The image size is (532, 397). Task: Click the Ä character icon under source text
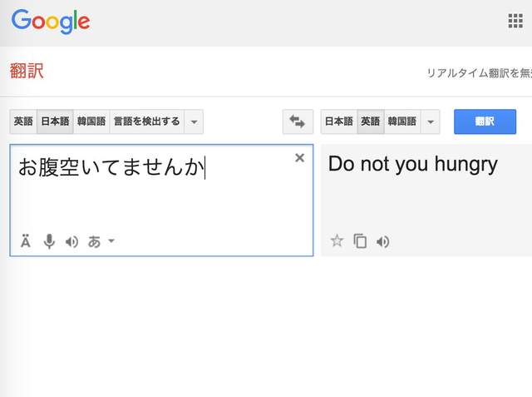pyautogui.click(x=26, y=241)
